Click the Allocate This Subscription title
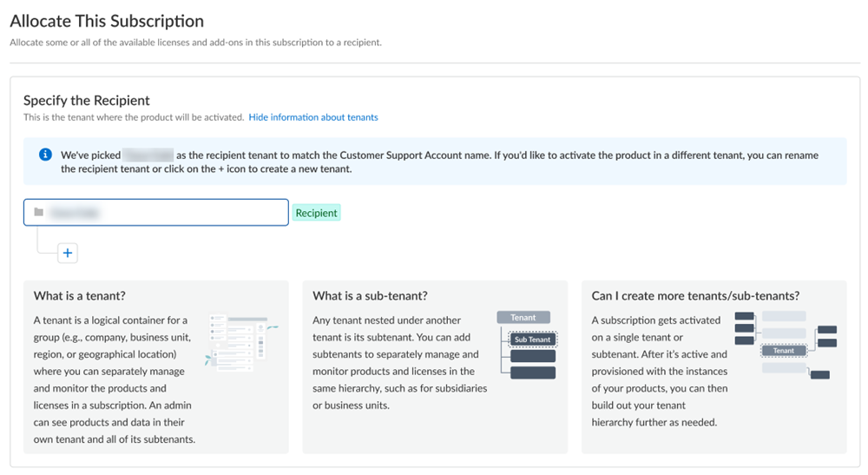Viewport: 868px width, 475px height. point(107,21)
